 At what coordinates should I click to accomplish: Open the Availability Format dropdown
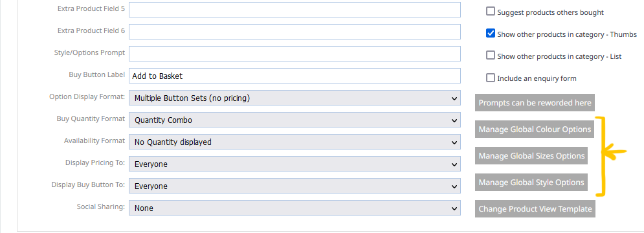click(x=294, y=142)
